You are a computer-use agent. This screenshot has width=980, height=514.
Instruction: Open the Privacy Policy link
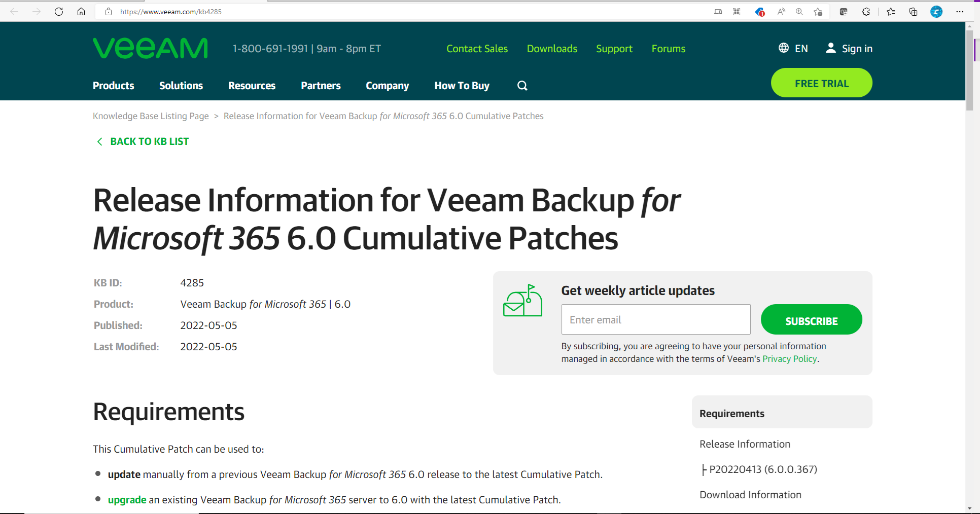[x=790, y=359]
